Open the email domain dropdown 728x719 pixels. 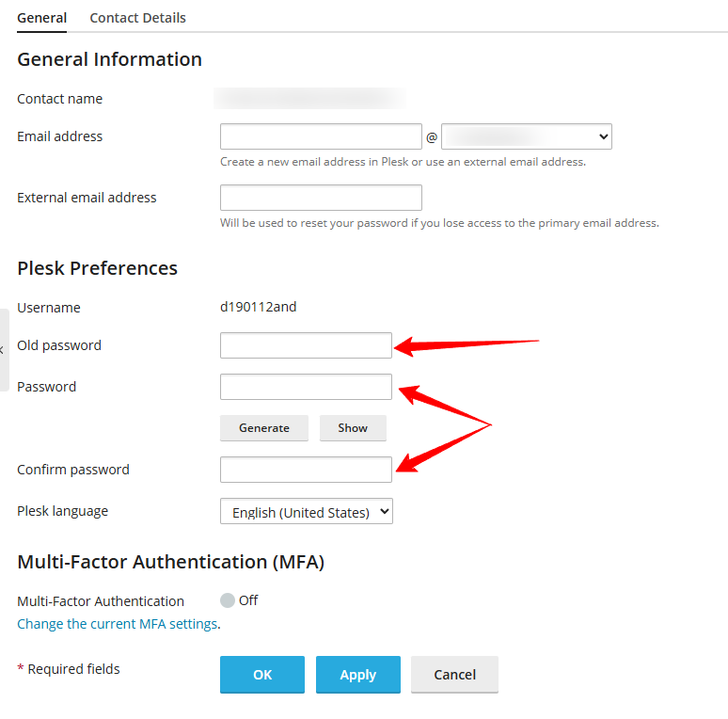point(526,136)
